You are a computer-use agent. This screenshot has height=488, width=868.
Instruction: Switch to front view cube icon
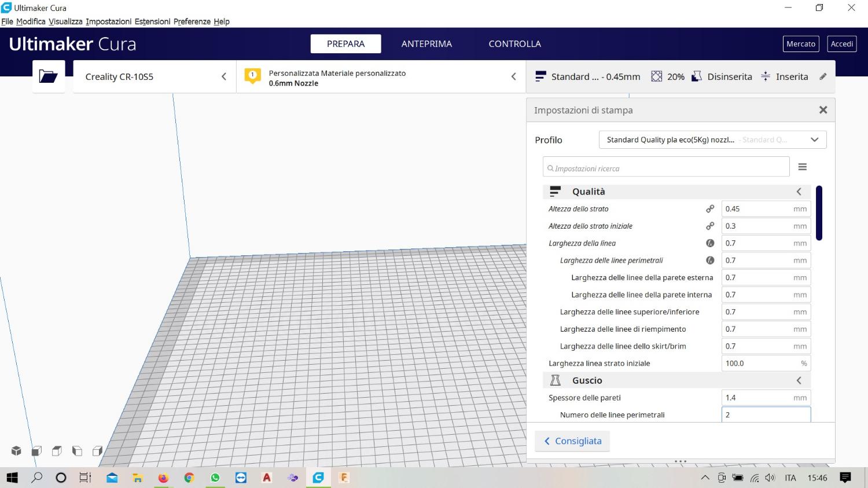[36, 451]
